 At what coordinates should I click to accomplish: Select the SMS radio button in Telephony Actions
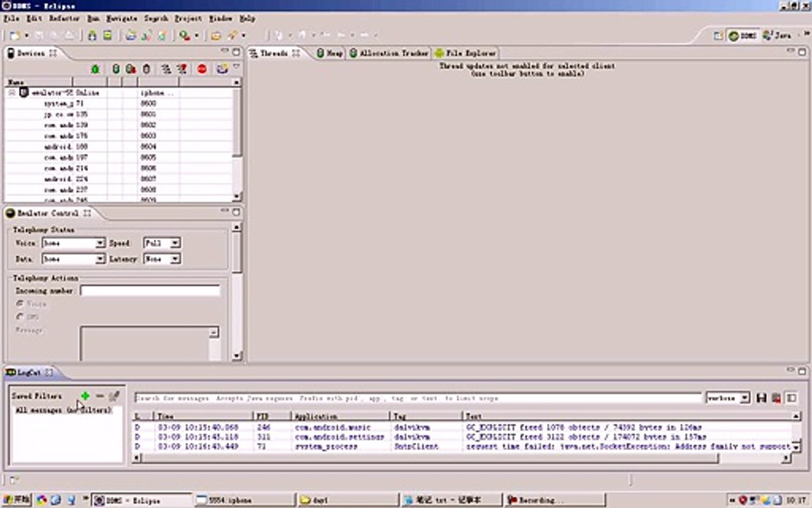point(20,316)
